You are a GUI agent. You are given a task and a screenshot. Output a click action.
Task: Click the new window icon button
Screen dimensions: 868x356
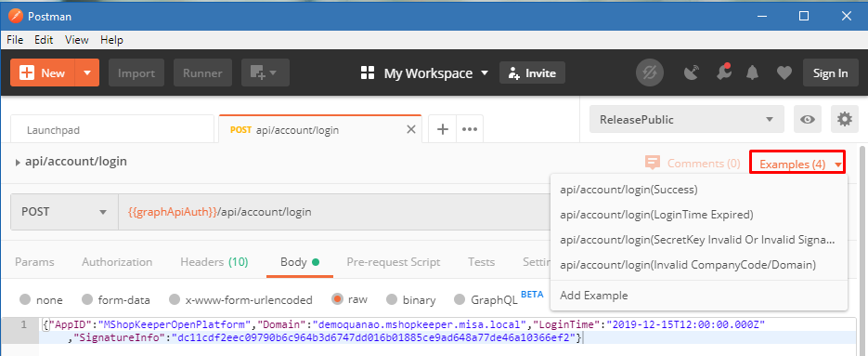click(x=266, y=73)
